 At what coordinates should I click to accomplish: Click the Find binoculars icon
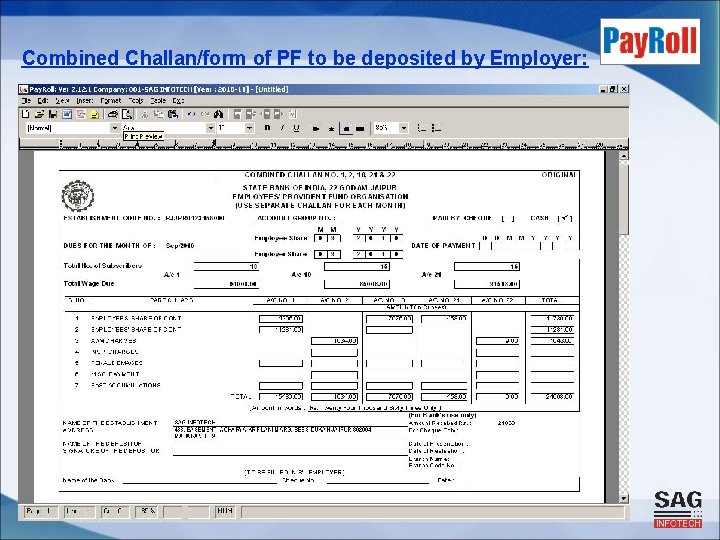point(219,114)
